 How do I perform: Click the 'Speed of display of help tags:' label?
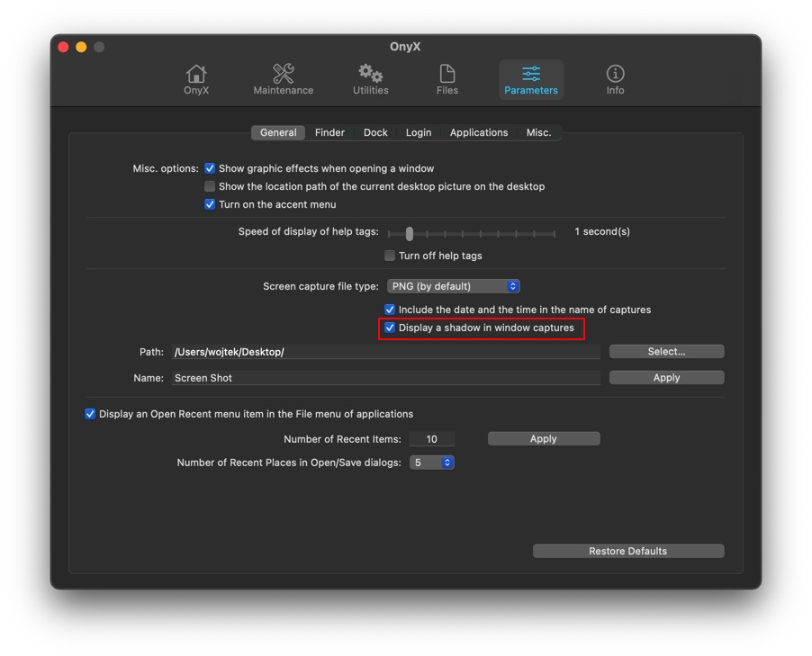[309, 231]
